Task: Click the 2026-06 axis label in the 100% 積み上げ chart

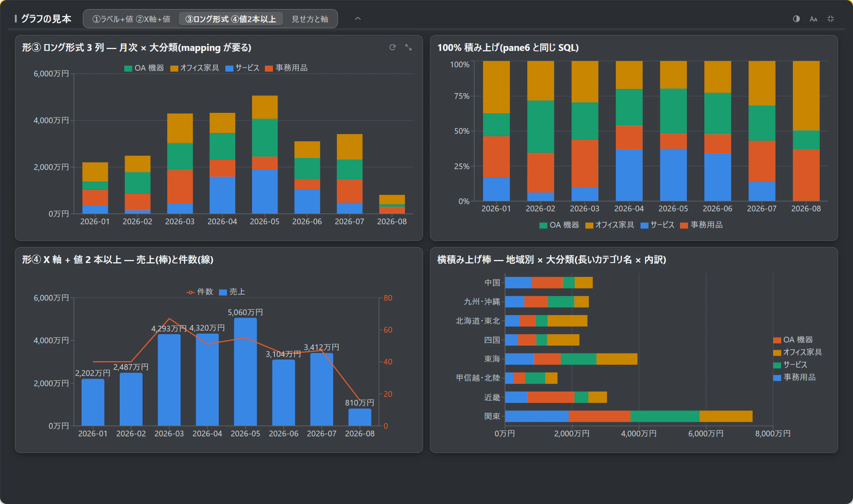Action: pos(717,209)
